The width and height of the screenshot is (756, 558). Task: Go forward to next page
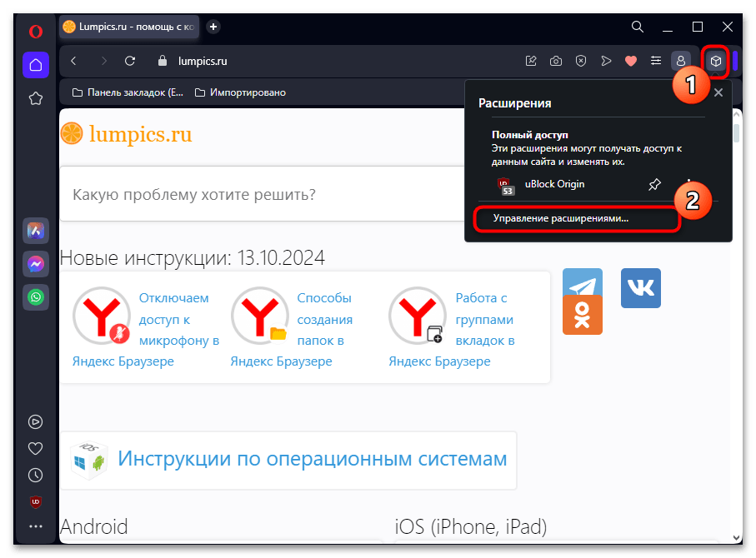pyautogui.click(x=103, y=61)
